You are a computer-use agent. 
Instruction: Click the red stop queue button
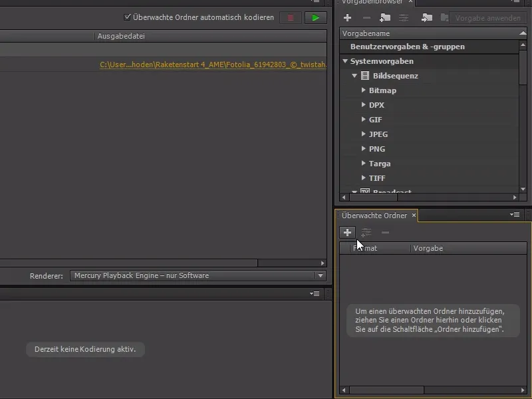[291, 18]
